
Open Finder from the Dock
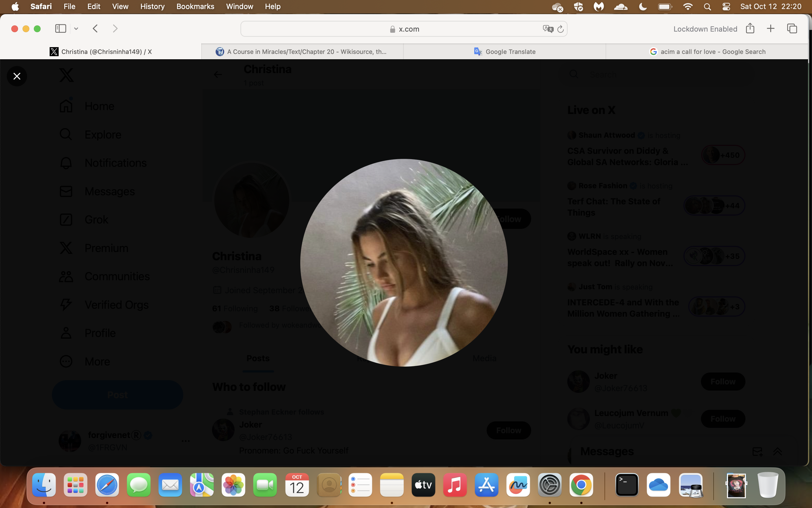(44, 485)
